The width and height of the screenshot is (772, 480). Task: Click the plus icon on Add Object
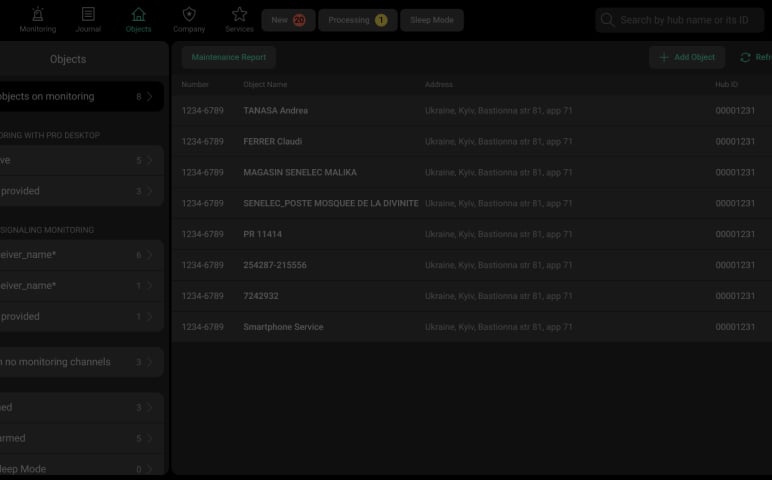click(663, 58)
